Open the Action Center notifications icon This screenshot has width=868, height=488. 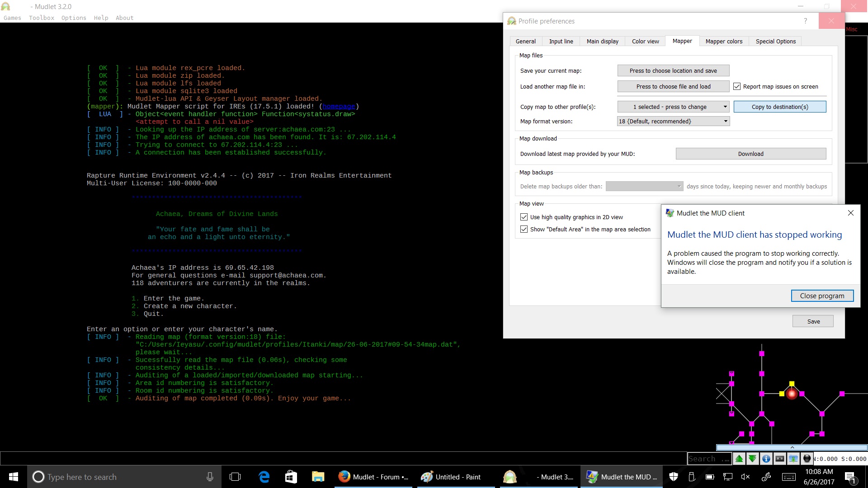pos(850,477)
